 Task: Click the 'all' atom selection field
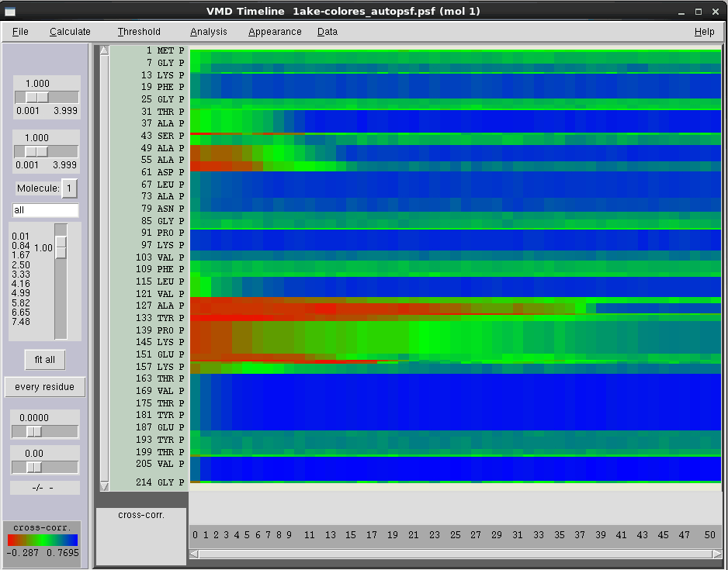coord(44,210)
